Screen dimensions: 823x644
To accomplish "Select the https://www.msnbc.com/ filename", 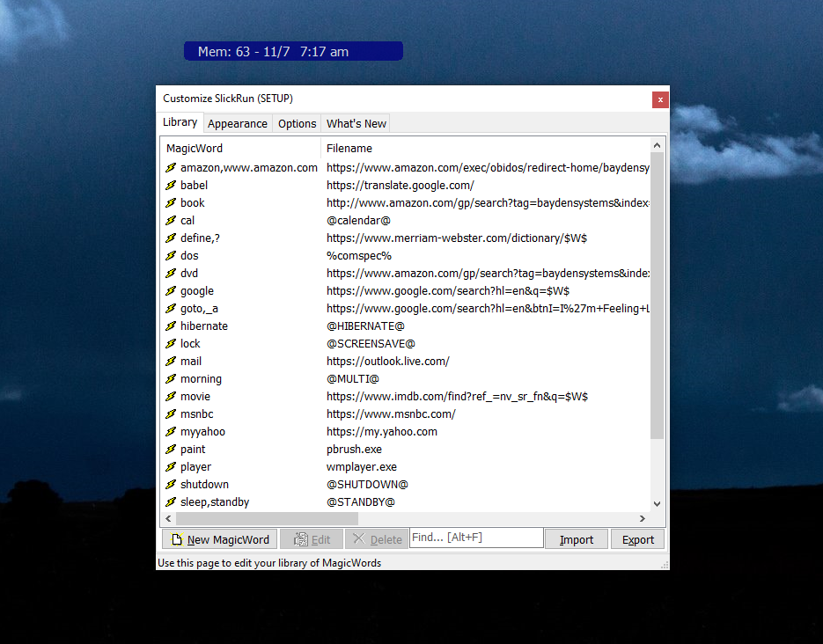I will pos(391,413).
